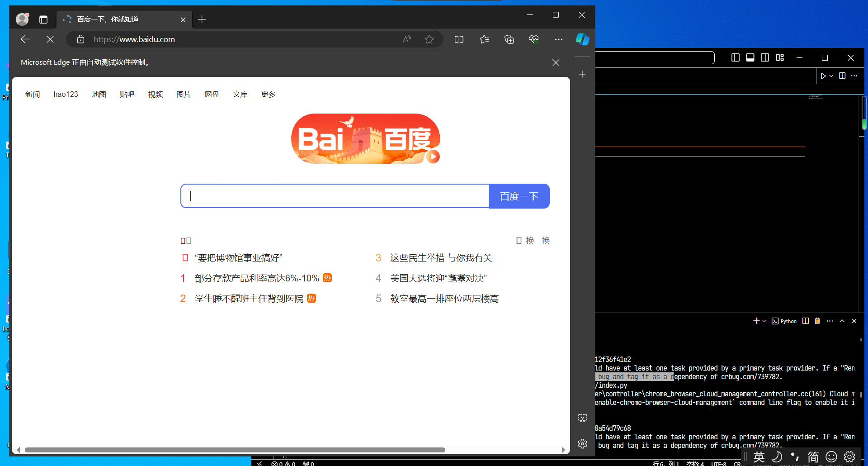View site information lock icon

[x=80, y=39]
